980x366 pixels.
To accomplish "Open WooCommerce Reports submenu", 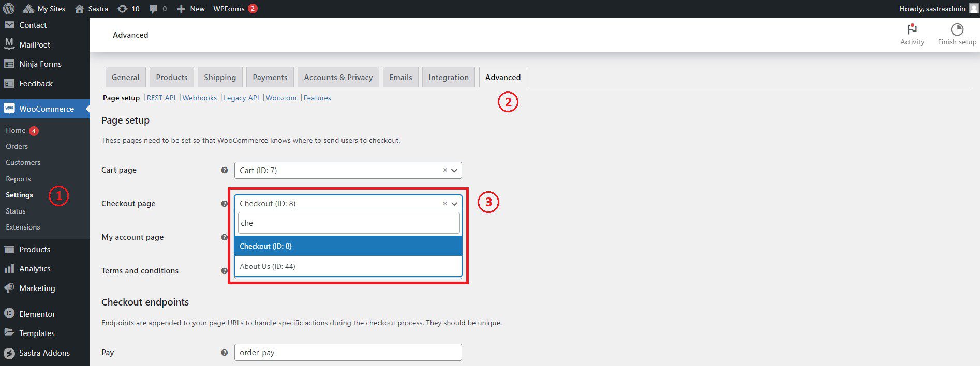I will click(x=18, y=179).
